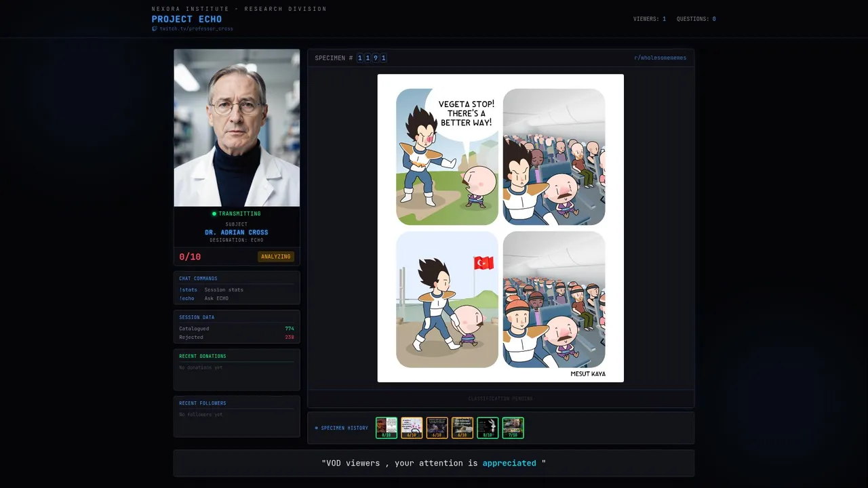Open the twitch.tv/professor_cross link

pyautogui.click(x=196, y=29)
